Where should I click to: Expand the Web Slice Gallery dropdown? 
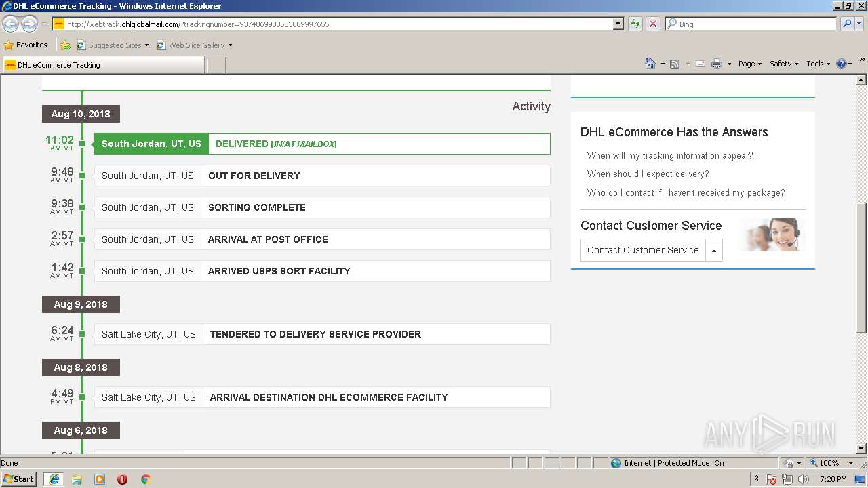(x=230, y=45)
